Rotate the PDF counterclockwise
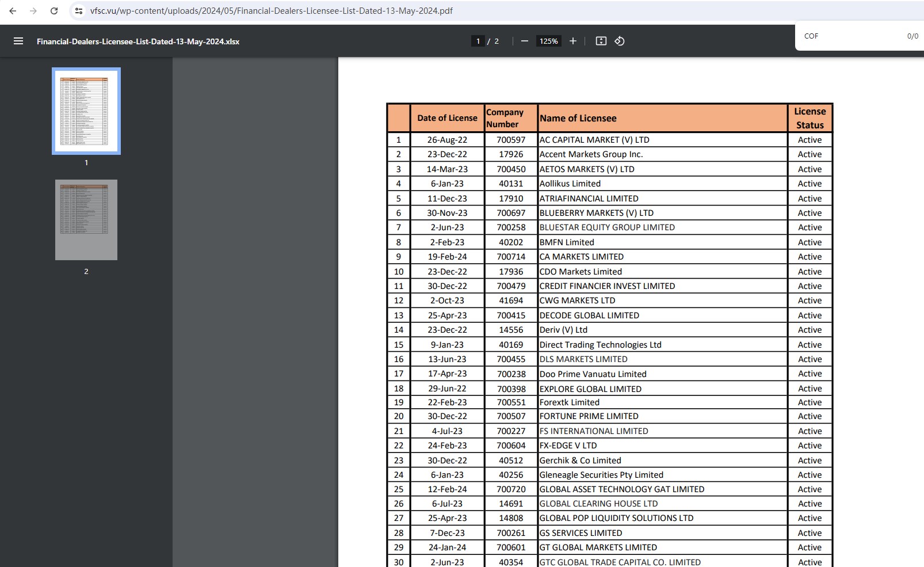The width and height of the screenshot is (924, 567). point(620,41)
